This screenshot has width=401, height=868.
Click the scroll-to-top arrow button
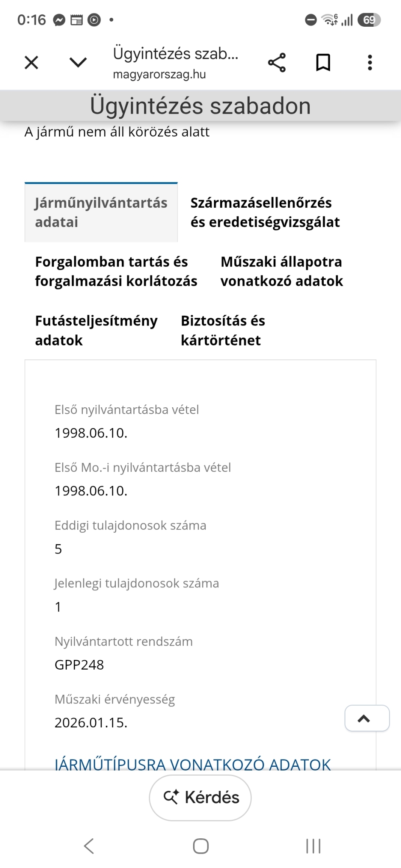(x=367, y=718)
